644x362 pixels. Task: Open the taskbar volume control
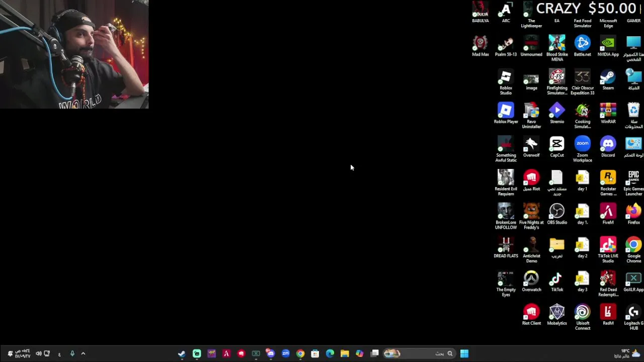coord(38,353)
